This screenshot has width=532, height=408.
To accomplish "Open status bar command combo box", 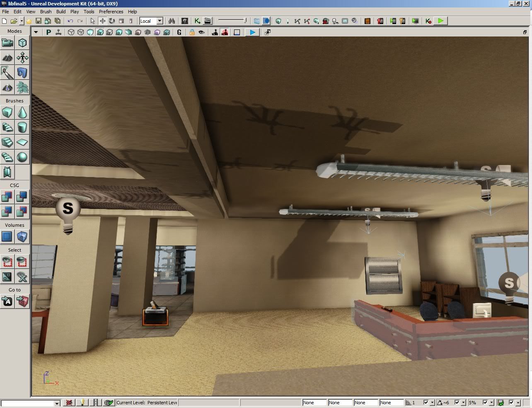I will pos(31,403).
